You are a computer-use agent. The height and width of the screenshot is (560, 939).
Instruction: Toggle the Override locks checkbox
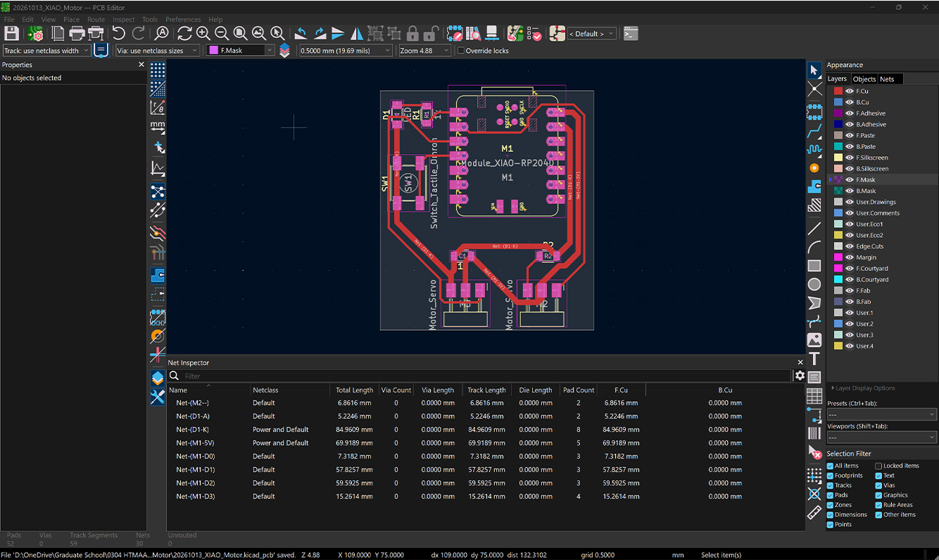[x=461, y=51]
